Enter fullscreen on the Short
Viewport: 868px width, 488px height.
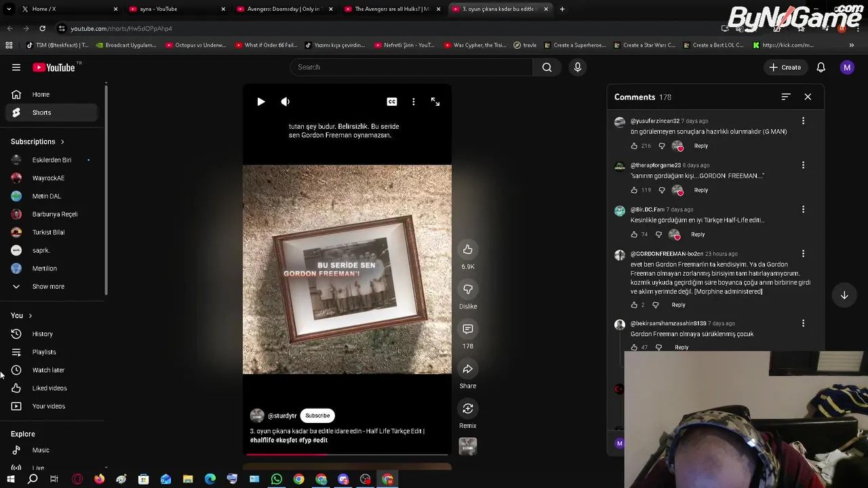coord(435,102)
